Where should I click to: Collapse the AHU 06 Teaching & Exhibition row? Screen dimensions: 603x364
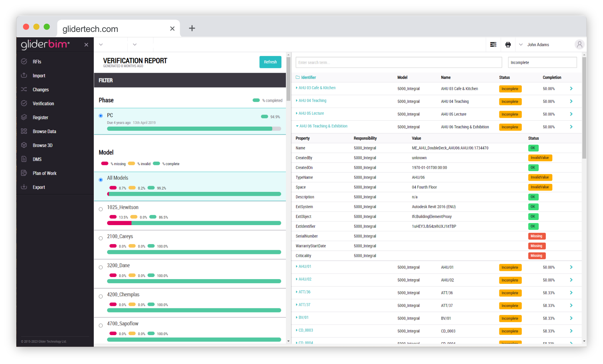(x=297, y=126)
